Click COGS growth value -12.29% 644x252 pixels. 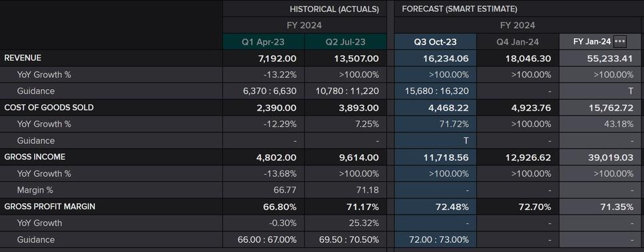click(280, 124)
